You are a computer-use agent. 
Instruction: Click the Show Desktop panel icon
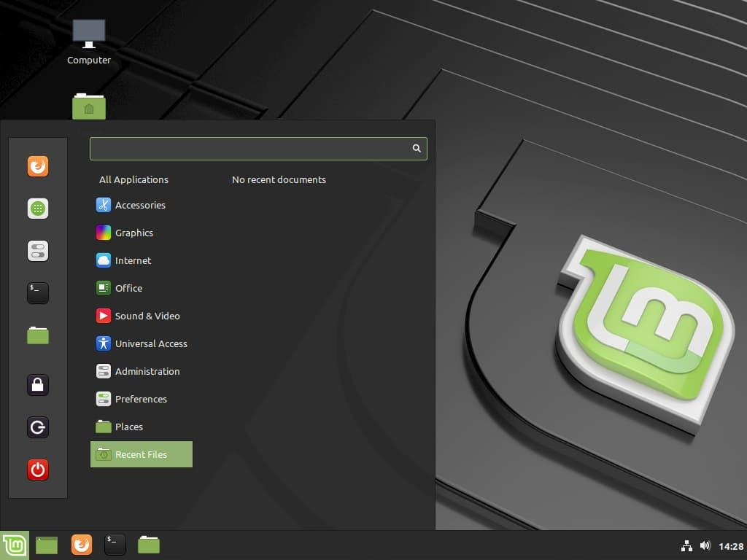(x=47, y=545)
